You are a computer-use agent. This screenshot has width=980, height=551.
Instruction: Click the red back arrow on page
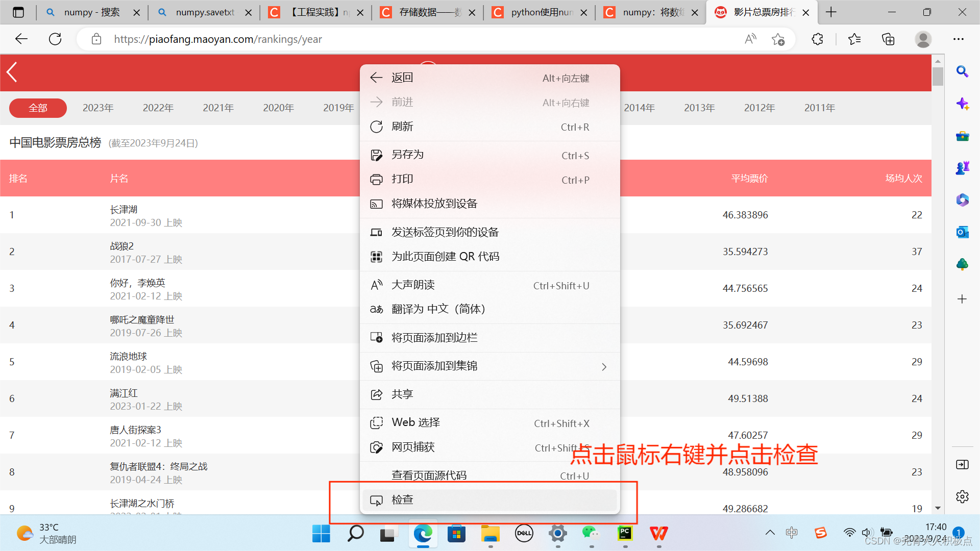(12, 72)
